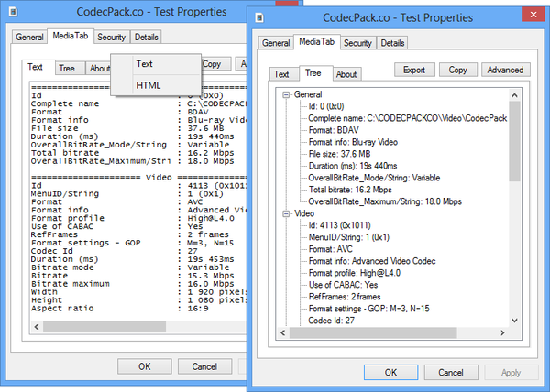Image resolution: width=550 pixels, height=392 pixels.
Task: Click the tree view scroll-up arrow
Action: pyautogui.click(x=514, y=95)
